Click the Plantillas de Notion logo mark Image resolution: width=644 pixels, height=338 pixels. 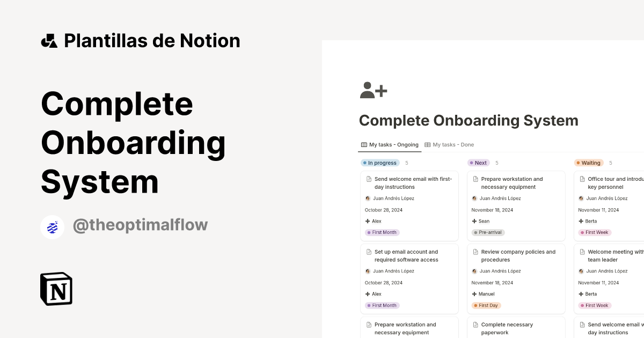(49, 40)
